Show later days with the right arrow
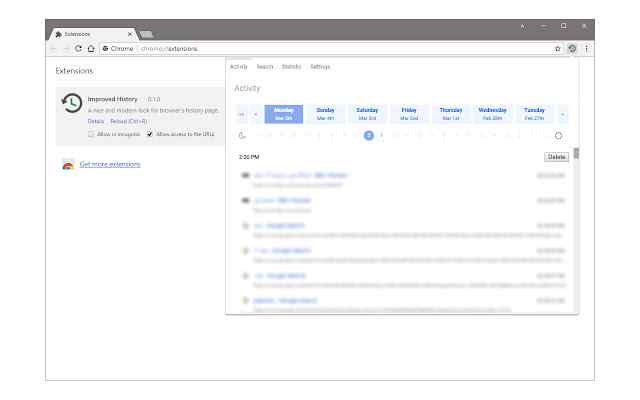Viewport: 640px width, 400px height. click(x=563, y=115)
